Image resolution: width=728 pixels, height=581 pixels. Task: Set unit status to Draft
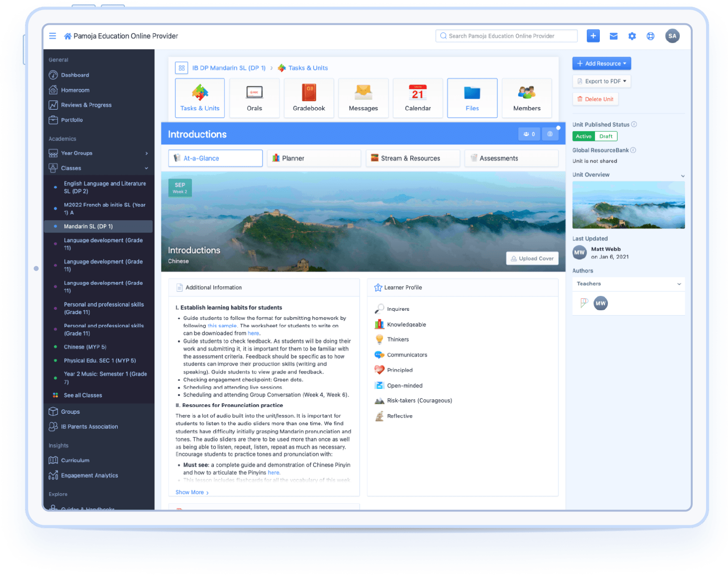point(606,136)
